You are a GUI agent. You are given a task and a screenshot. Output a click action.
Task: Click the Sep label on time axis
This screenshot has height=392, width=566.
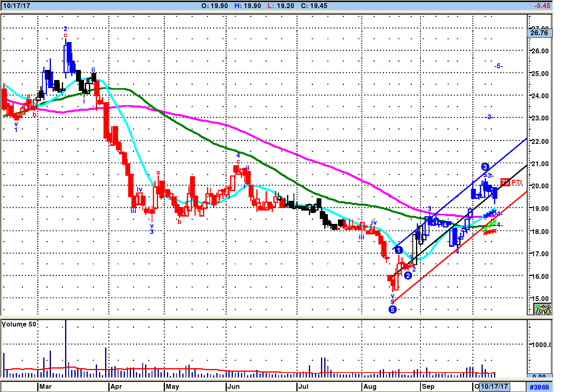428,387
